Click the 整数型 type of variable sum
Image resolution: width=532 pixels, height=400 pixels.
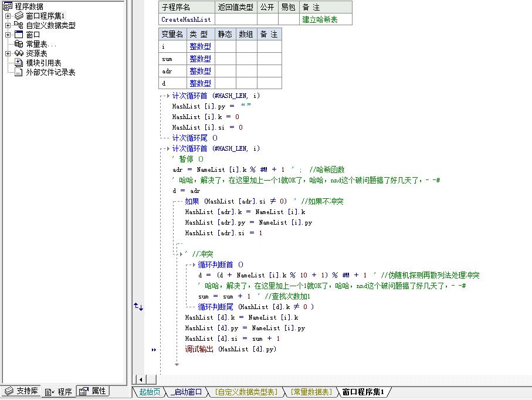[200, 59]
